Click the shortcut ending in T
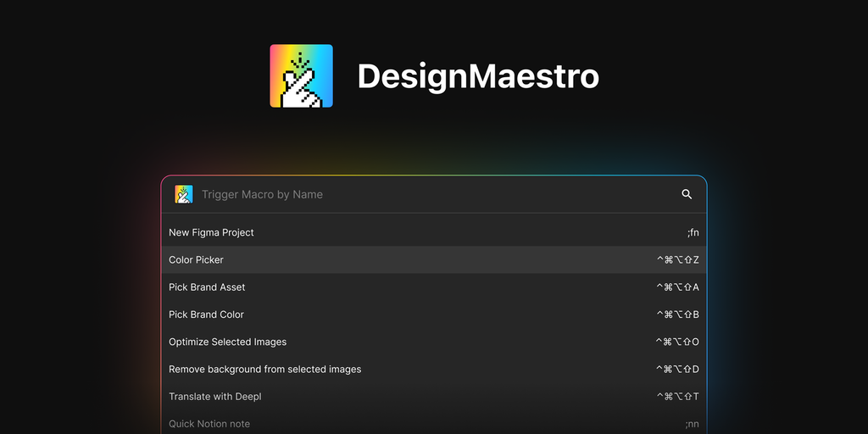868x434 pixels. coord(677,397)
